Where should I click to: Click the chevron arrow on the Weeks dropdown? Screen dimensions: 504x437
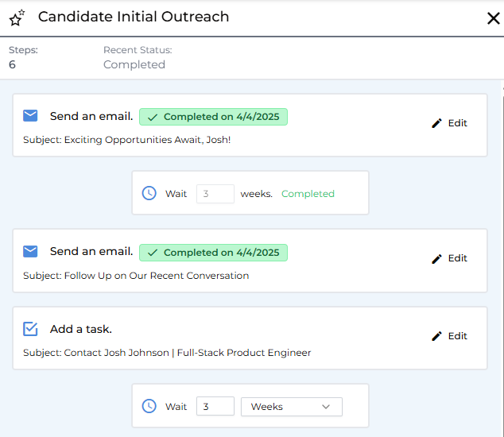tap(326, 406)
